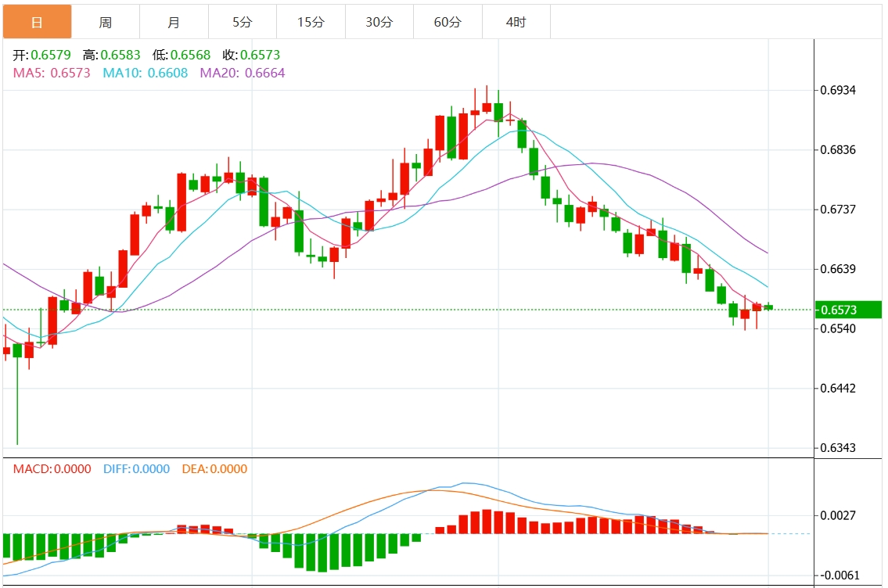This screenshot has width=888, height=588.
Task: Open the 60分 timeframe tab
Action: pyautogui.click(x=448, y=23)
